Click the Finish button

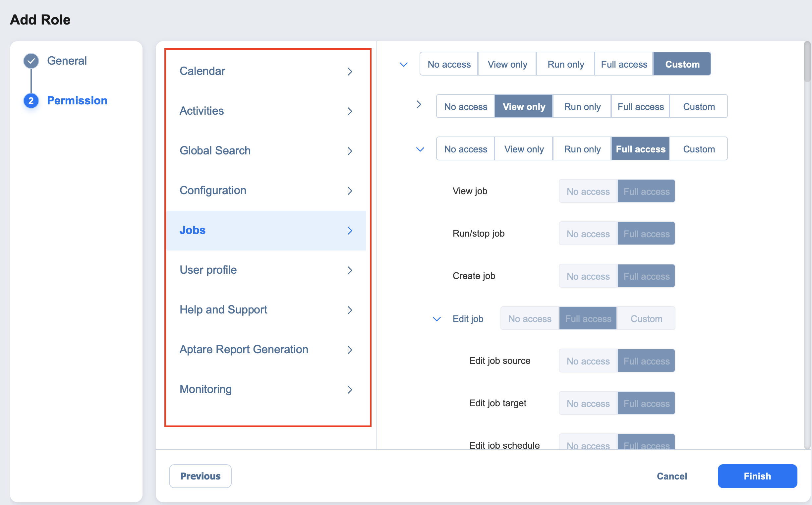[757, 476]
